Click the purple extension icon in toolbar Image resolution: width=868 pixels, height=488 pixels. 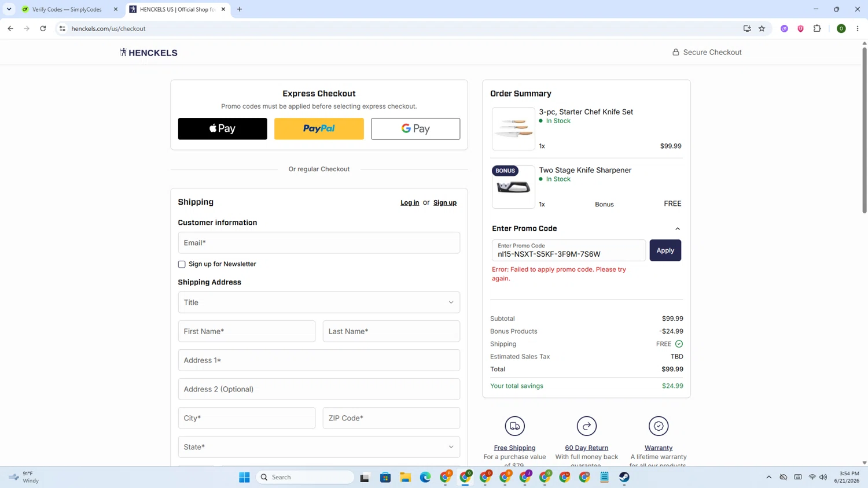(784, 28)
